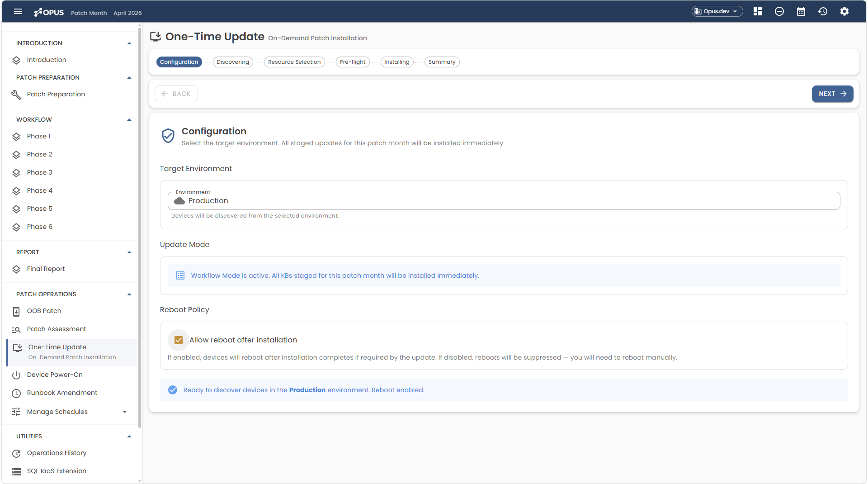
Task: Open the calendar icon in header
Action: [x=801, y=12]
